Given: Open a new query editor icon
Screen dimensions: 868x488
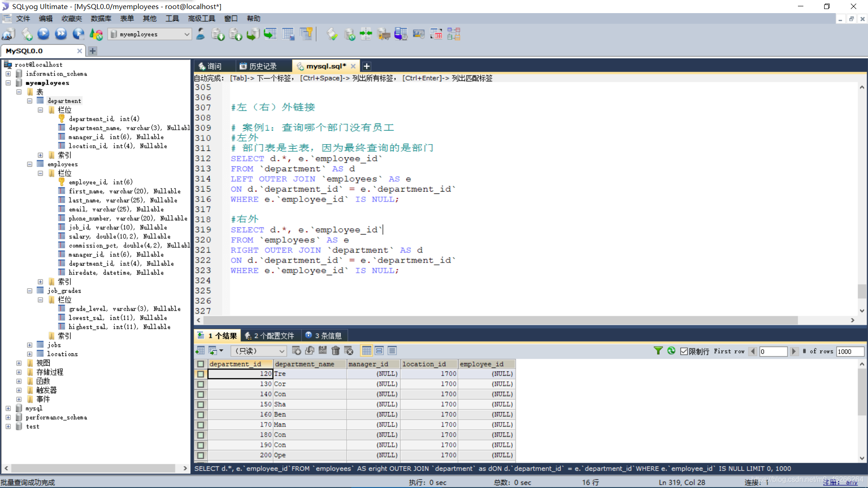Looking at the screenshot, I should [27, 34].
